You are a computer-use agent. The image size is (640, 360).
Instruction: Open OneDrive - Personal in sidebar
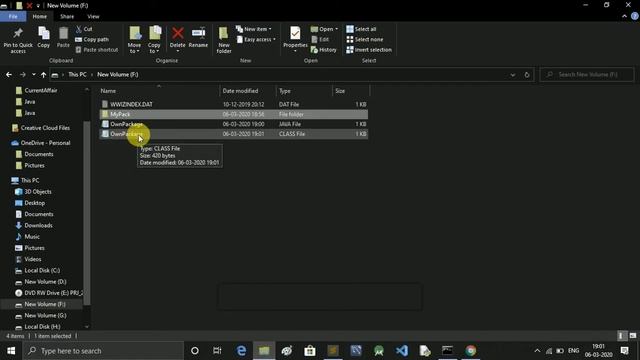pyautogui.click(x=45, y=143)
